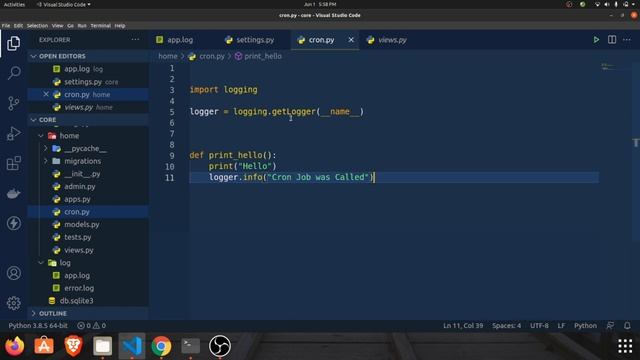The height and width of the screenshot is (360, 640).
Task: Open tests.py in file tree
Action: (78, 237)
